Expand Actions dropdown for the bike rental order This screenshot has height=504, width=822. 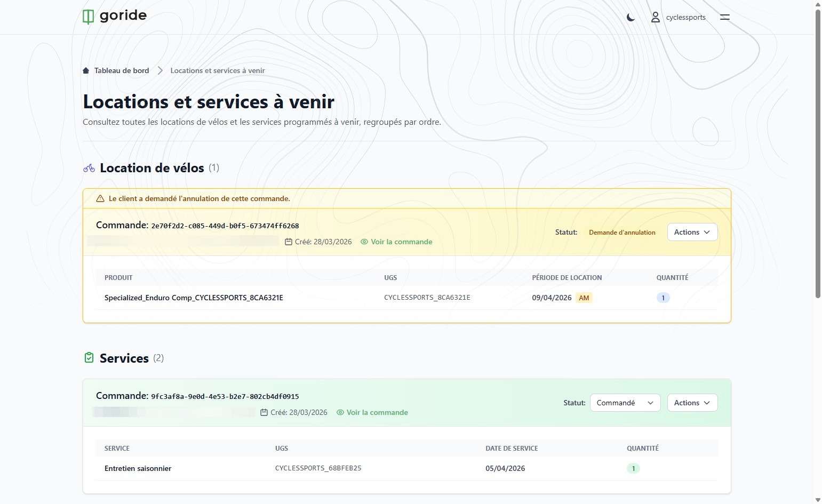pyautogui.click(x=692, y=232)
